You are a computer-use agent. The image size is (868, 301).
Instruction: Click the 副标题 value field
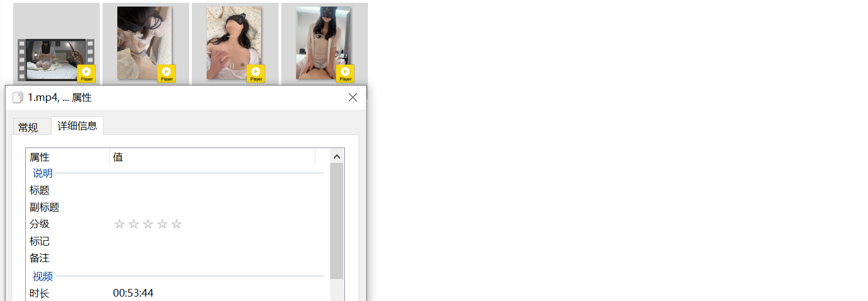214,207
